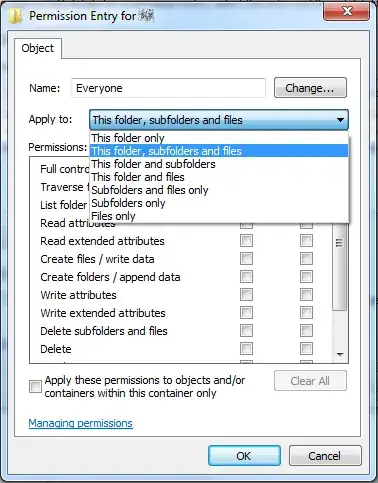Click the permissions list scrollbar thumb
Image resolution: width=378 pixels, height=483 pixels.
(x=340, y=267)
